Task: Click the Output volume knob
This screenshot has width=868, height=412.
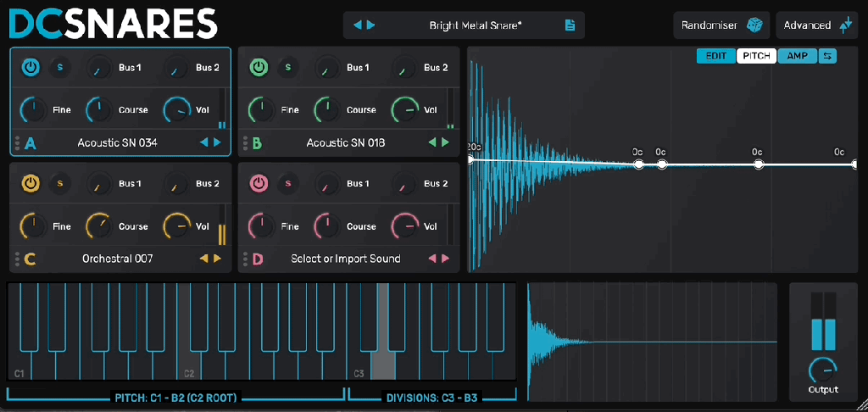Action: [x=822, y=369]
